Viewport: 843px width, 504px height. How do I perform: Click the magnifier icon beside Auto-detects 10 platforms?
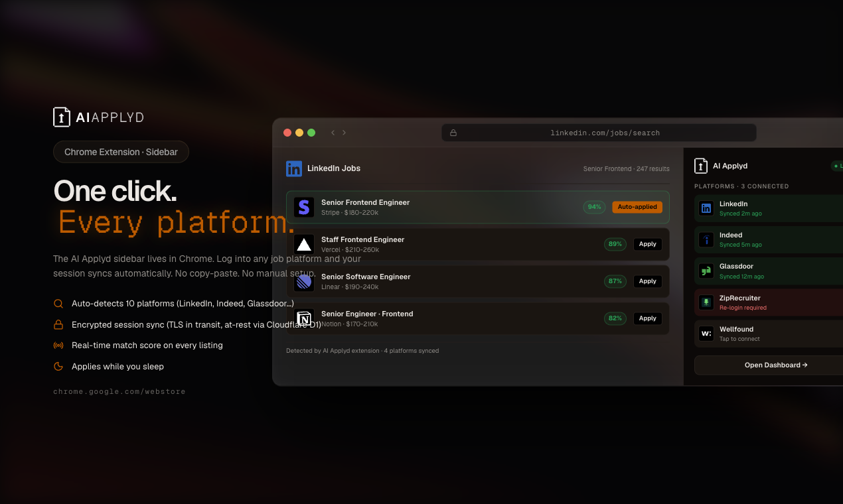click(58, 304)
